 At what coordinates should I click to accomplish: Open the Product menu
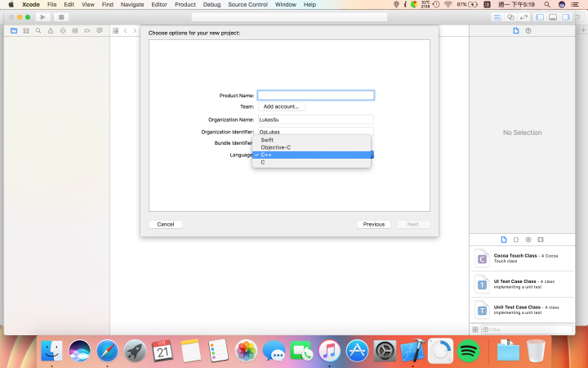coord(185,5)
